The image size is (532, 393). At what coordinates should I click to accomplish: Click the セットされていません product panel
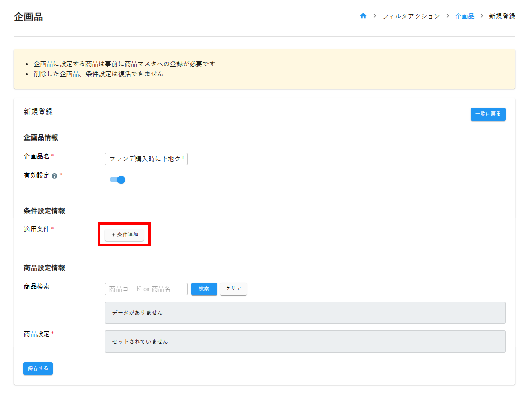305,342
